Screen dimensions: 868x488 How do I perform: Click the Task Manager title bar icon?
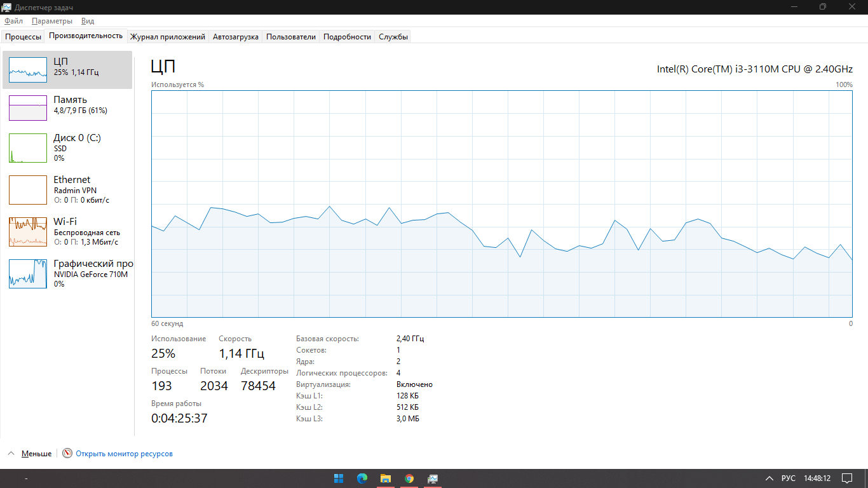pyautogui.click(x=7, y=7)
